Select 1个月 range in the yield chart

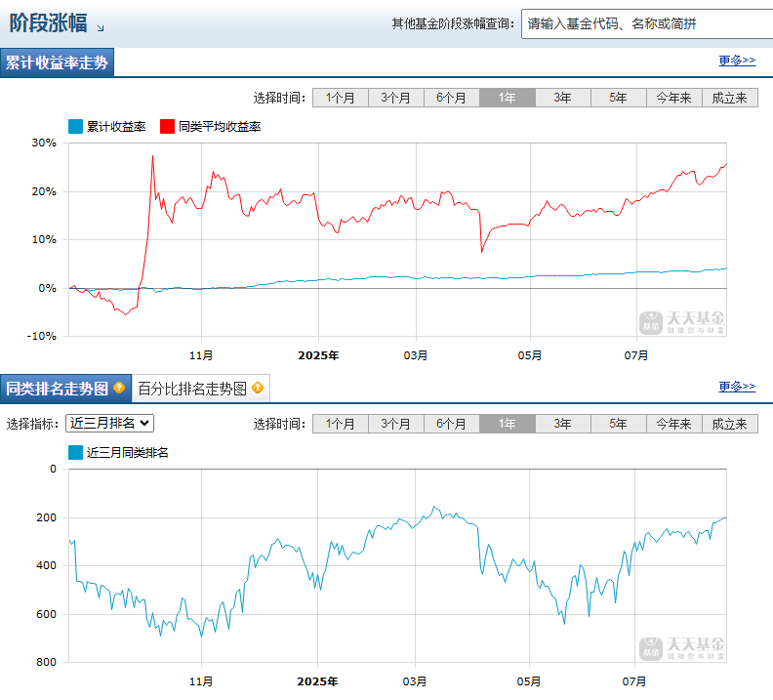pos(341,98)
